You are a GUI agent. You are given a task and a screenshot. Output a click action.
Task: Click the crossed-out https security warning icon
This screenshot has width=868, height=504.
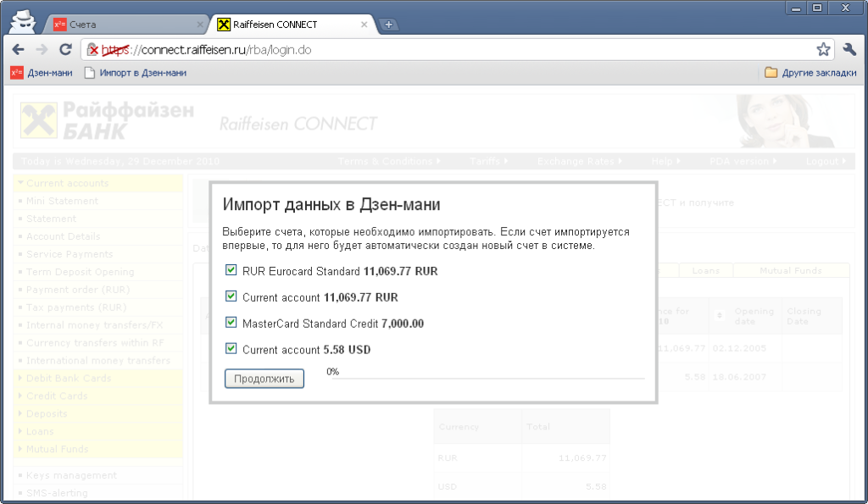tap(93, 50)
